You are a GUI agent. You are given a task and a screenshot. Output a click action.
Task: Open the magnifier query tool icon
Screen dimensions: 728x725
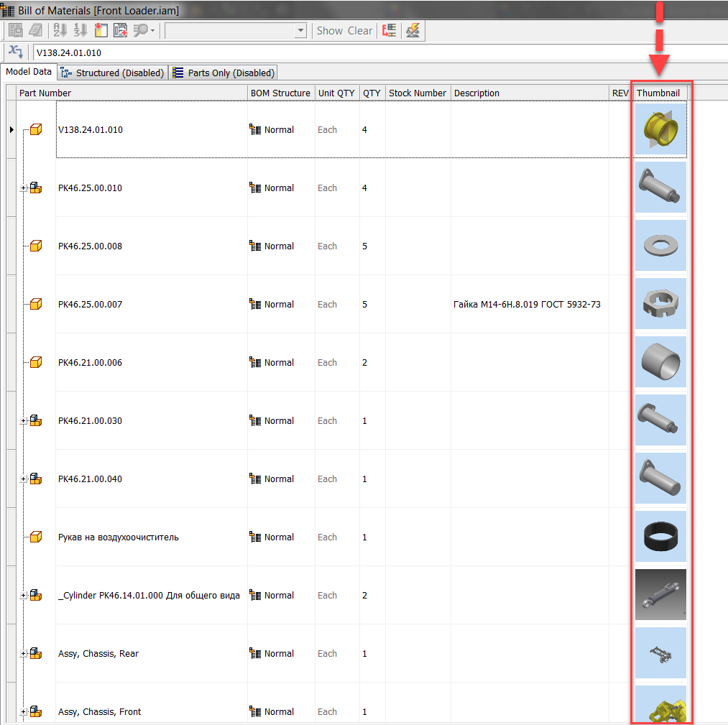[x=141, y=30]
